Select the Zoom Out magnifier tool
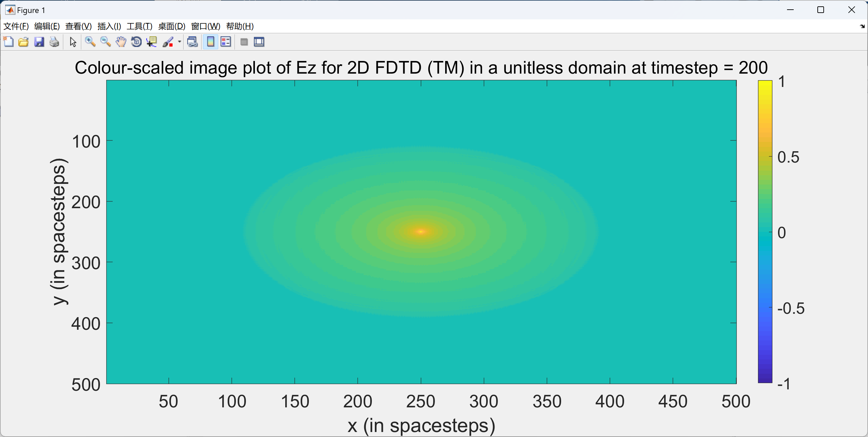 [x=106, y=42]
